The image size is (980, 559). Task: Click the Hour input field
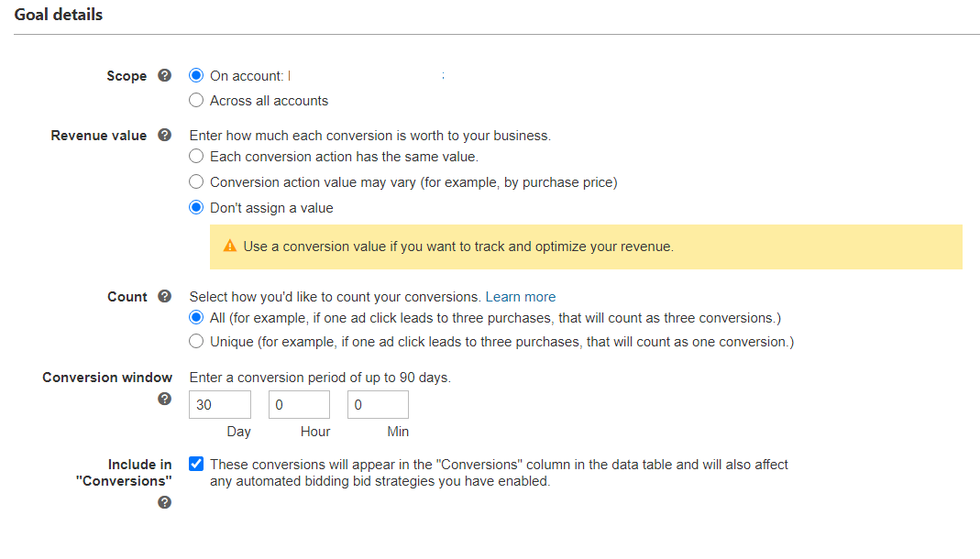[298, 404]
